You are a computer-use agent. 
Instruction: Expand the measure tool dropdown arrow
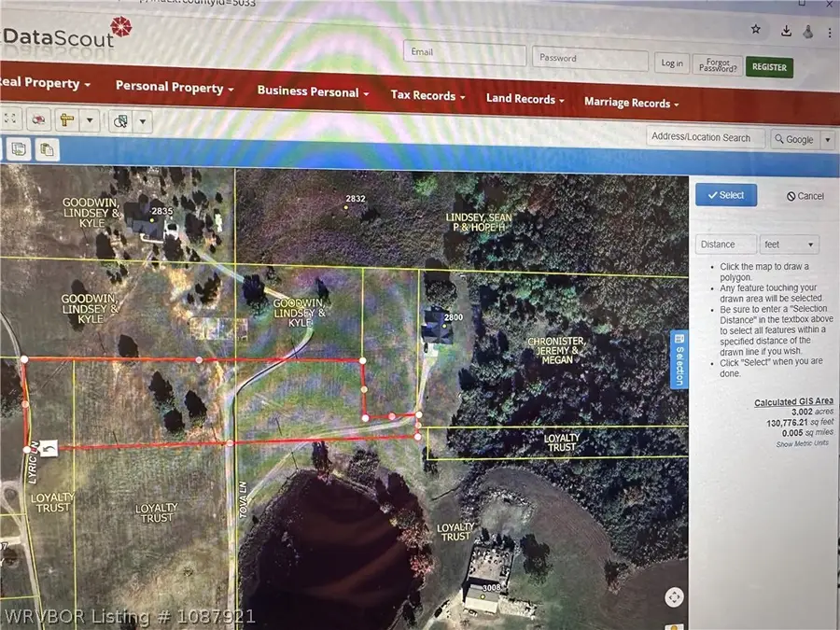click(90, 120)
